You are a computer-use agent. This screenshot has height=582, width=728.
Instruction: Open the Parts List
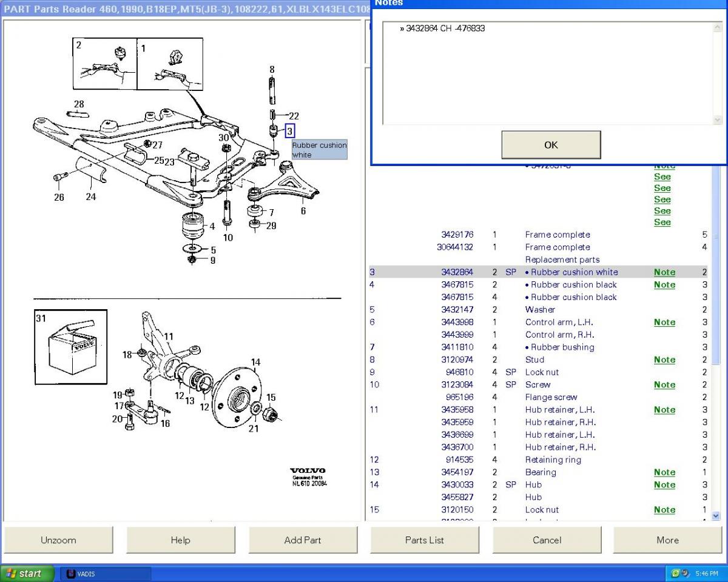(425, 540)
